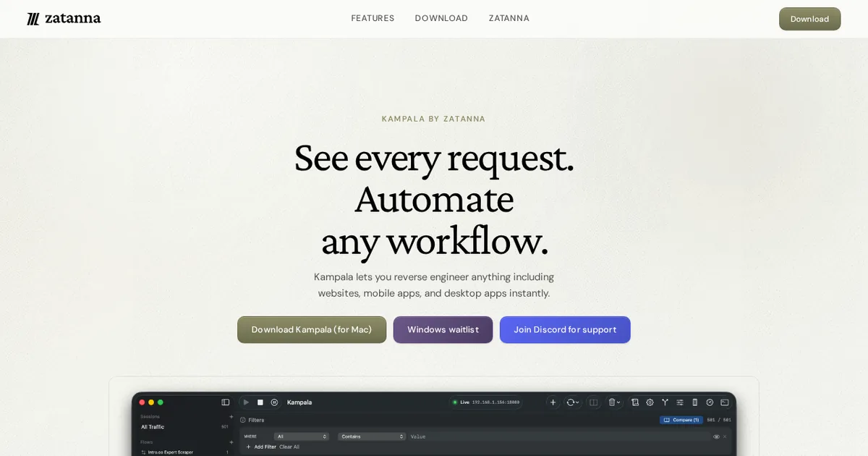Toggle the sidebar icon in Kampala window
The image size is (868, 456).
(226, 402)
